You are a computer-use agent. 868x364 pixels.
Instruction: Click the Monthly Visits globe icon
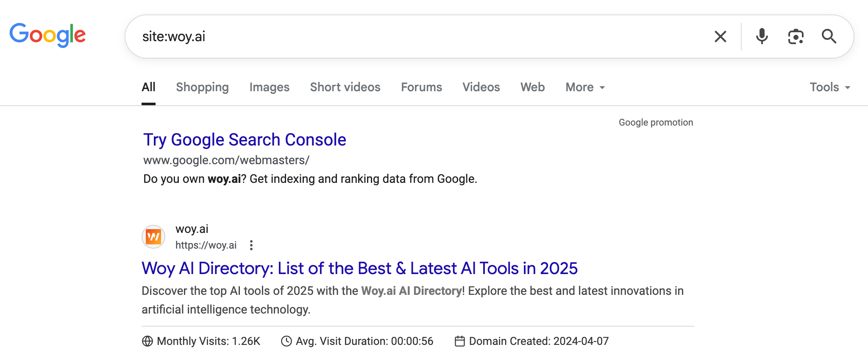(147, 341)
